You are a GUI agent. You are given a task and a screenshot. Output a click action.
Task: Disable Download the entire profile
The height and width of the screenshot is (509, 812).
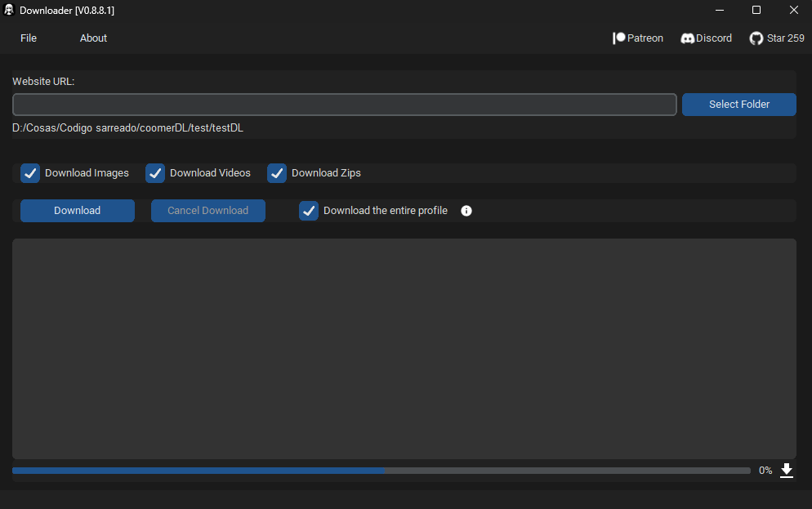click(x=309, y=211)
